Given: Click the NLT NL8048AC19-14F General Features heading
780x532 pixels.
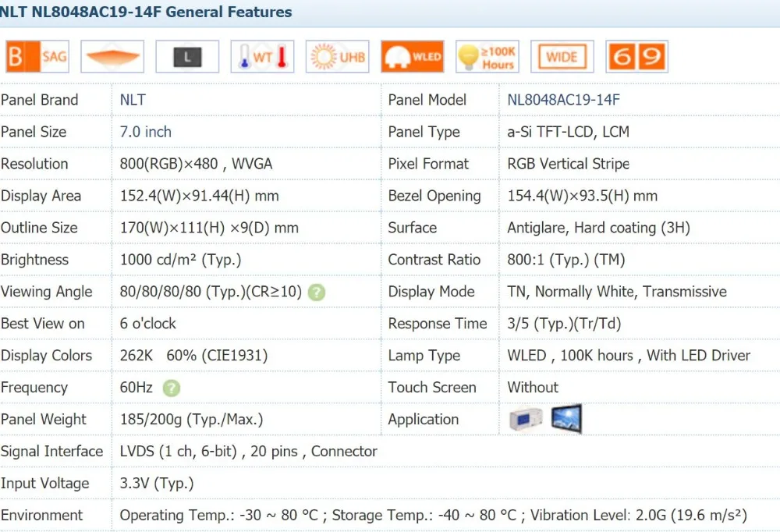Looking at the screenshot, I should pyautogui.click(x=147, y=12).
